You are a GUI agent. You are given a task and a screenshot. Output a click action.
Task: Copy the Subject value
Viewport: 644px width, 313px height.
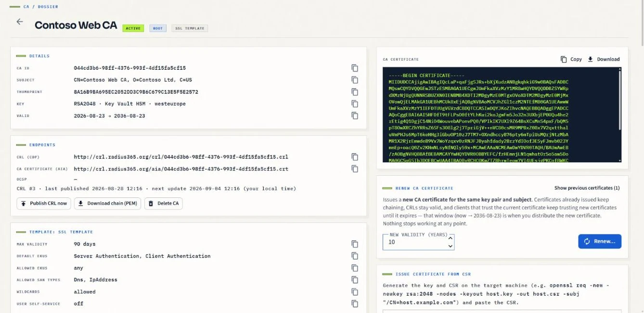click(x=355, y=80)
